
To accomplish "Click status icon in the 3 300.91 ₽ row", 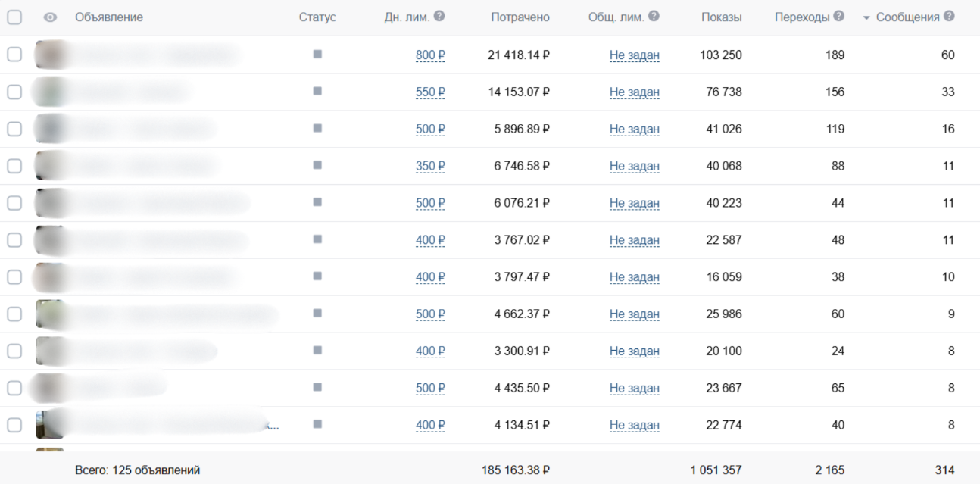I will point(317,350).
